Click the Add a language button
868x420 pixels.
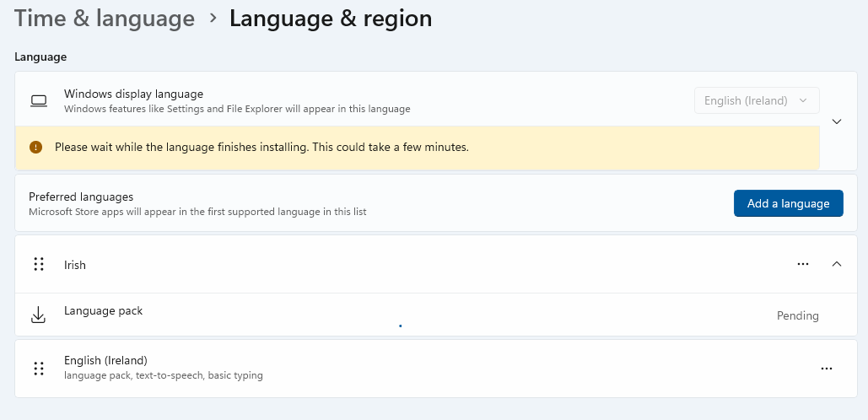[x=788, y=203]
